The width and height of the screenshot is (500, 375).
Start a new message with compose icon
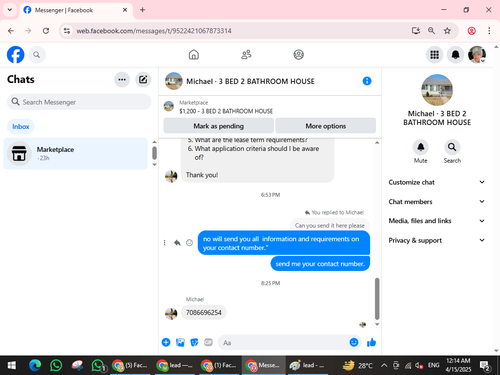[143, 80]
